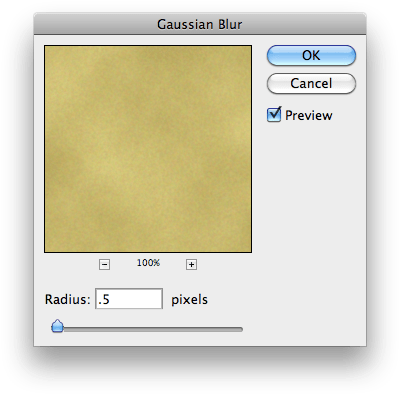This screenshot has width=399, height=394.
Task: Click the OK button
Action: pos(311,55)
